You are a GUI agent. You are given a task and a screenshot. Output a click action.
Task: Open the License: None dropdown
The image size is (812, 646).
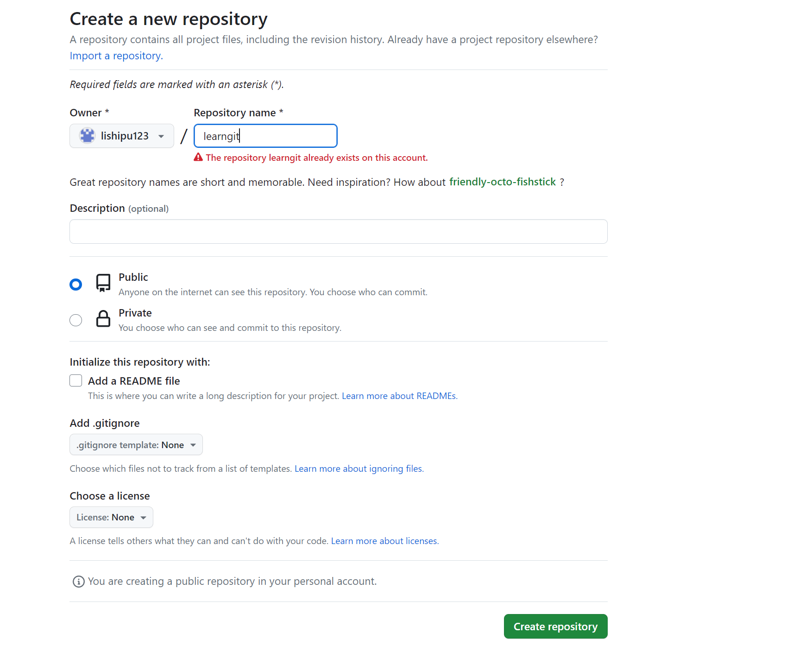(x=111, y=517)
